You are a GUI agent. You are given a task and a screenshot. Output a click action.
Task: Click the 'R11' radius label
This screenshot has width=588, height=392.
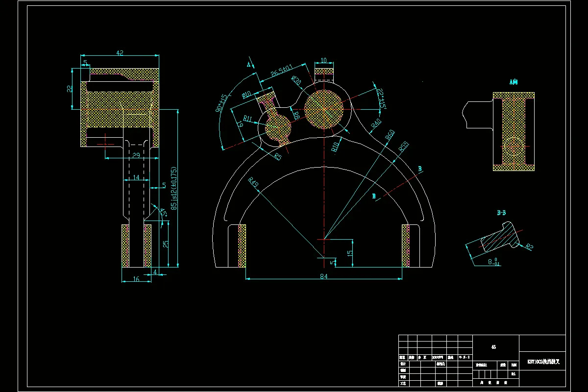(x=247, y=119)
